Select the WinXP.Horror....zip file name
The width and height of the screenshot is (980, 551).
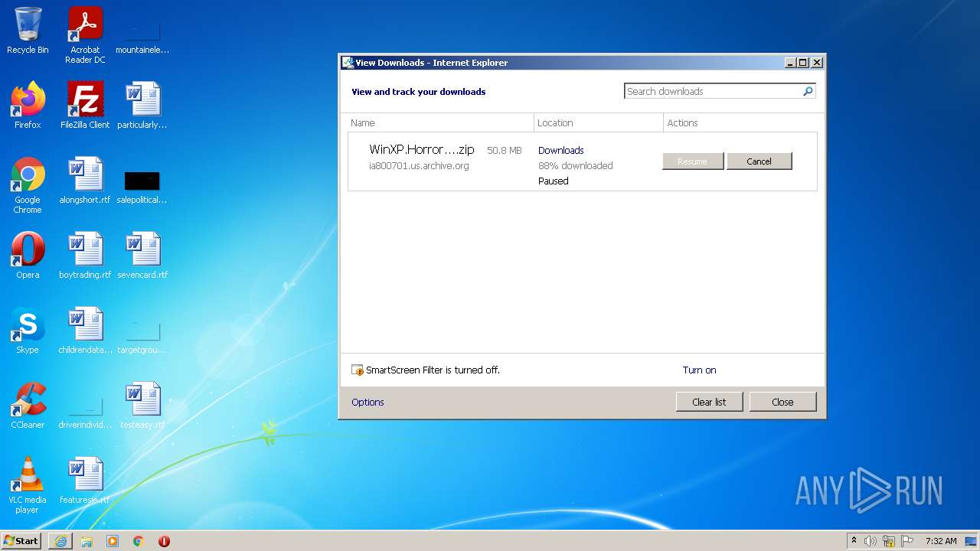click(422, 150)
